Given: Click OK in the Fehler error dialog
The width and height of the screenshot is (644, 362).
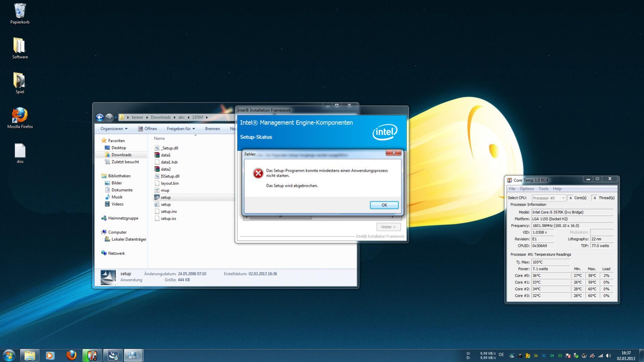Looking at the screenshot, I should [384, 205].
